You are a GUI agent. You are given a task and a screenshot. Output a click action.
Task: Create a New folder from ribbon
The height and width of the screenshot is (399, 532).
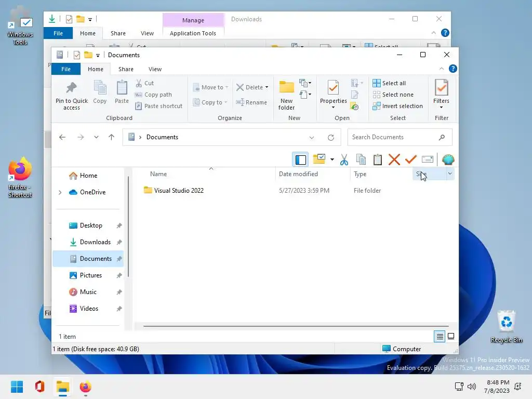[x=286, y=96]
